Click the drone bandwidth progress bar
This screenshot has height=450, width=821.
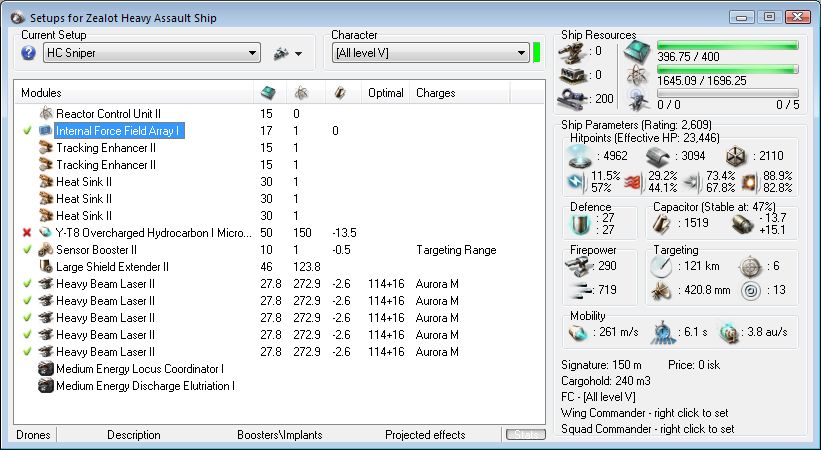pos(727,93)
